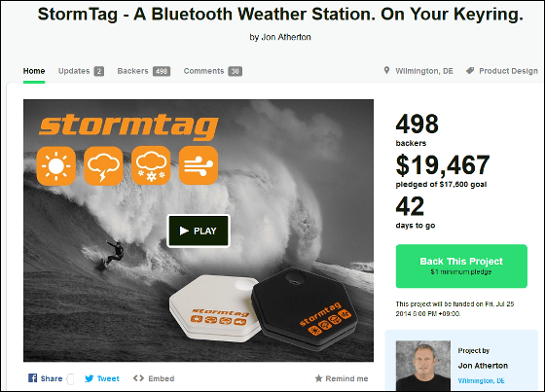Tweet the project with Twitter icon

89,378
